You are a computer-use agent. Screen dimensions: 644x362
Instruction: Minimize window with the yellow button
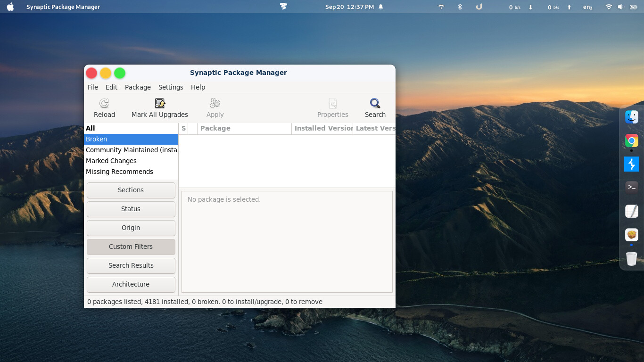tap(106, 73)
